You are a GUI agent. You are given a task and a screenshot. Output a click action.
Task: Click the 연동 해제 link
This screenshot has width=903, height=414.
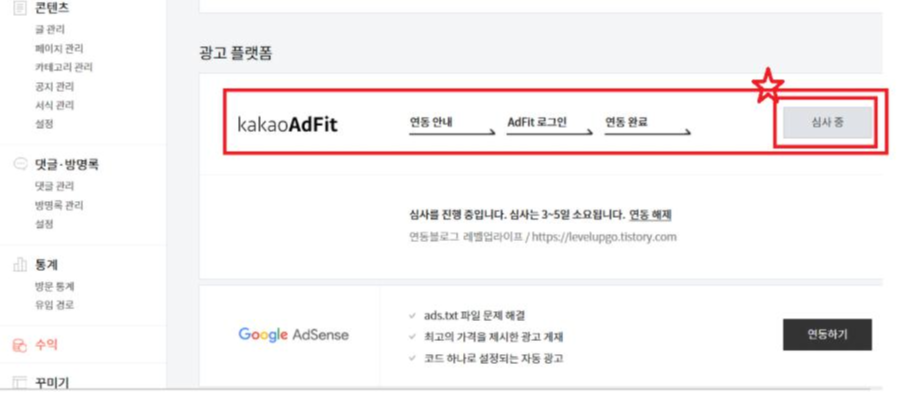pos(650,215)
